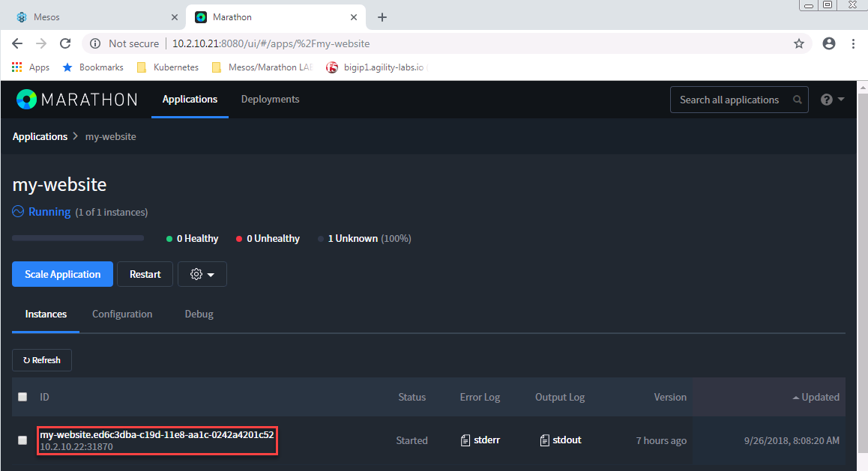The image size is (868, 471).
Task: Click the Marathon logo icon
Action: pyautogui.click(x=26, y=100)
